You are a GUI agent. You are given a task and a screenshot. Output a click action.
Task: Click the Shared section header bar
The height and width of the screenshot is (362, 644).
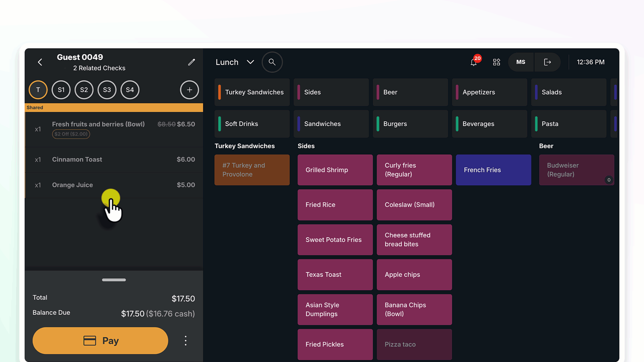[114, 108]
